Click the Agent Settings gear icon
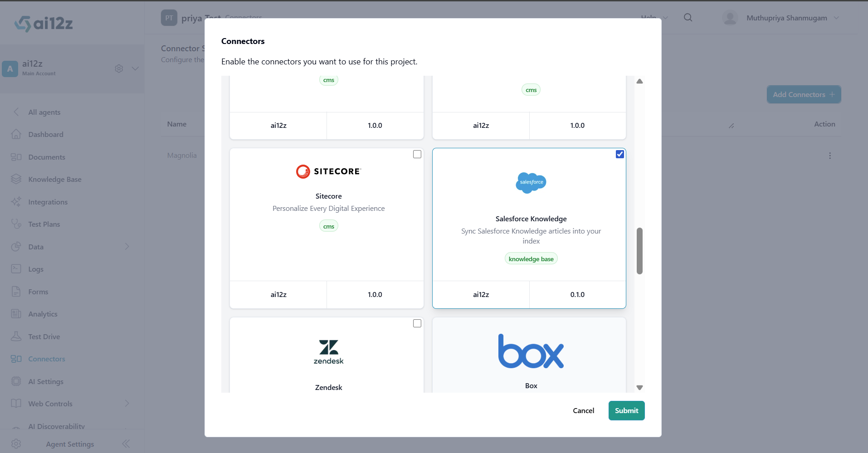 click(x=16, y=444)
